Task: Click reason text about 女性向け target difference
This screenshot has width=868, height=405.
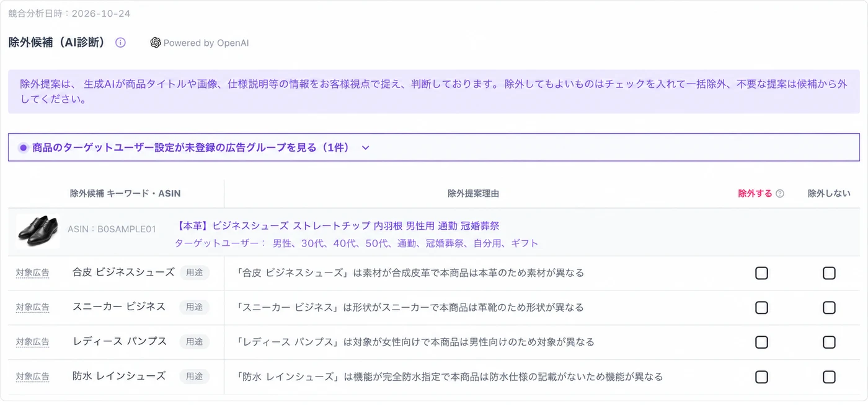Action: [415, 342]
